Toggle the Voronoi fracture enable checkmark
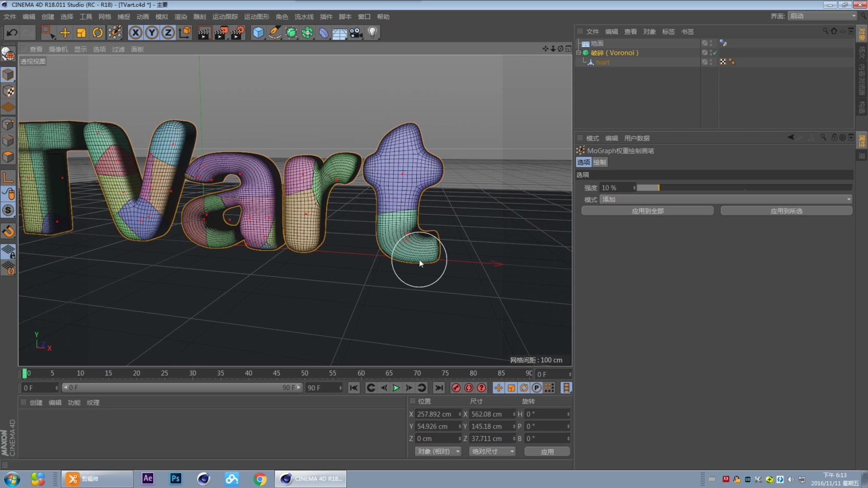 tap(715, 53)
